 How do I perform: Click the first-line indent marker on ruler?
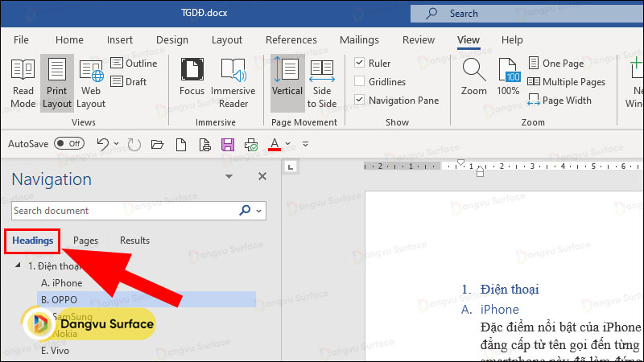[x=460, y=163]
